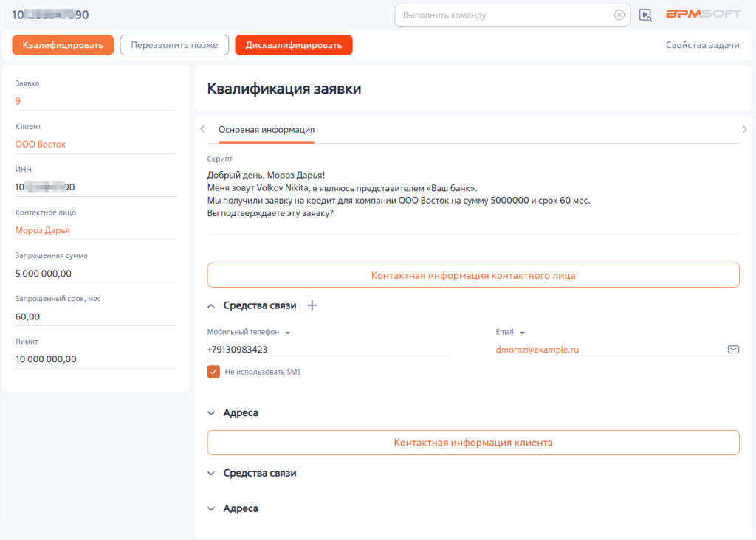Click the 'Квалификация заявки' heading
Image resolution: width=756 pixels, height=540 pixels.
click(x=284, y=89)
